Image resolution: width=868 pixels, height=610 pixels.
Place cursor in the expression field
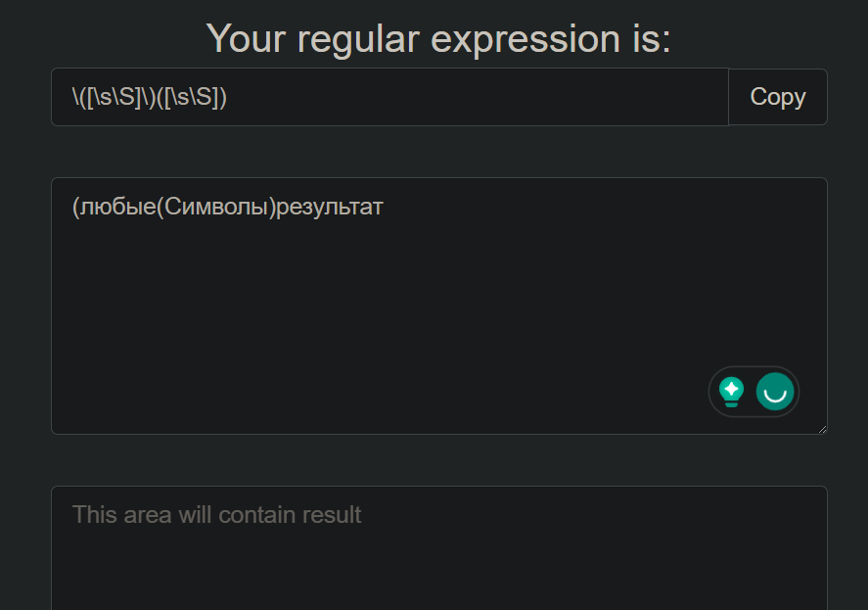391,96
